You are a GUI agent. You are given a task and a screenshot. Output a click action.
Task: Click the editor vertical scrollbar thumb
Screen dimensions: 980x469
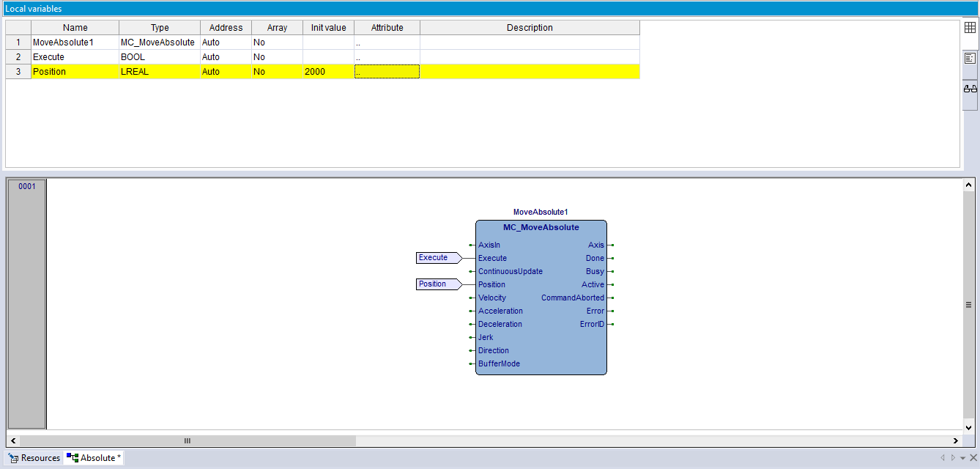968,304
